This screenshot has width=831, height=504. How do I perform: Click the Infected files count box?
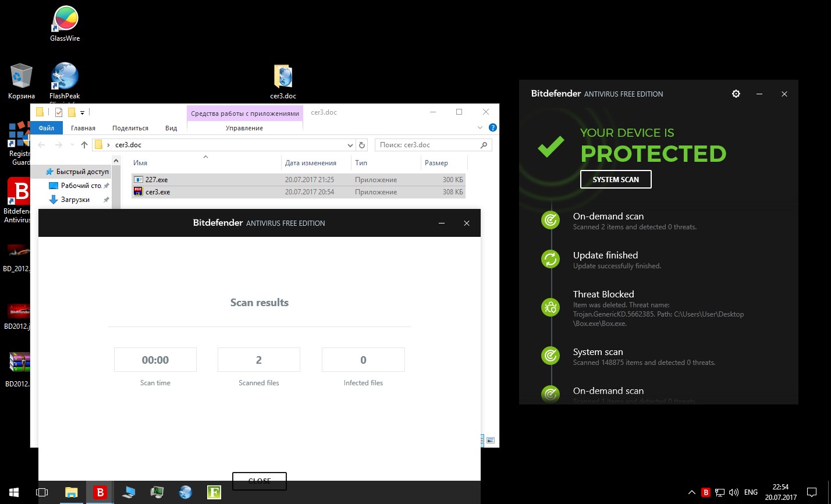pos(363,360)
